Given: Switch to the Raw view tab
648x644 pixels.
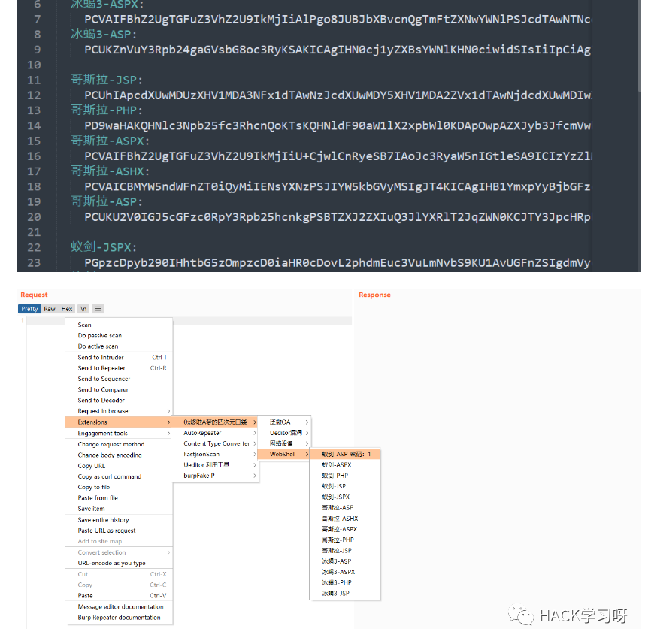Looking at the screenshot, I should [x=50, y=309].
